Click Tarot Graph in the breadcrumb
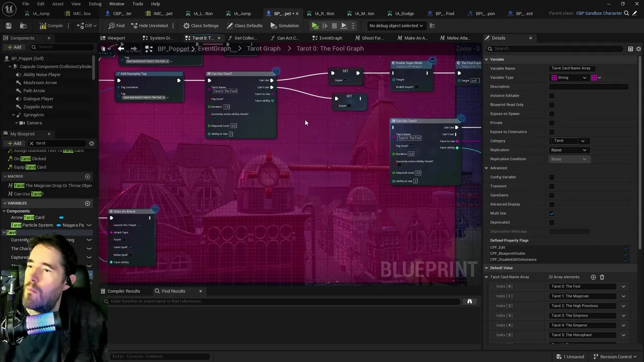The image size is (644, 362). (x=264, y=48)
